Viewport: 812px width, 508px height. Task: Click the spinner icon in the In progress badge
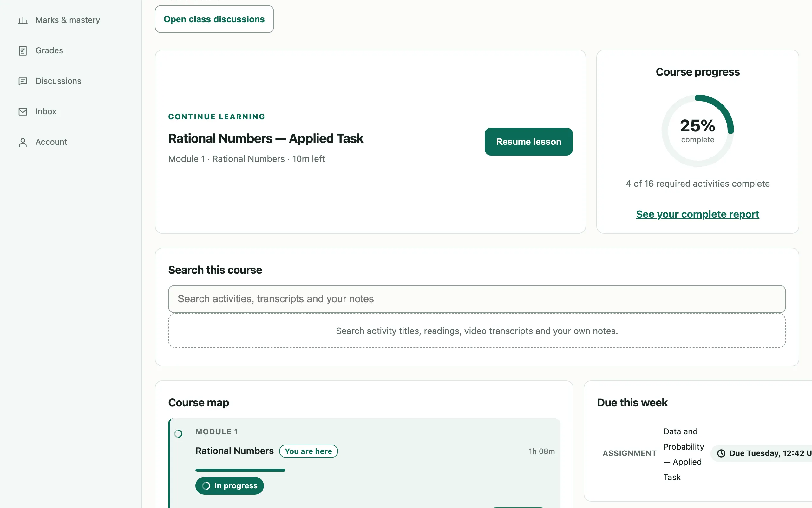coord(206,485)
